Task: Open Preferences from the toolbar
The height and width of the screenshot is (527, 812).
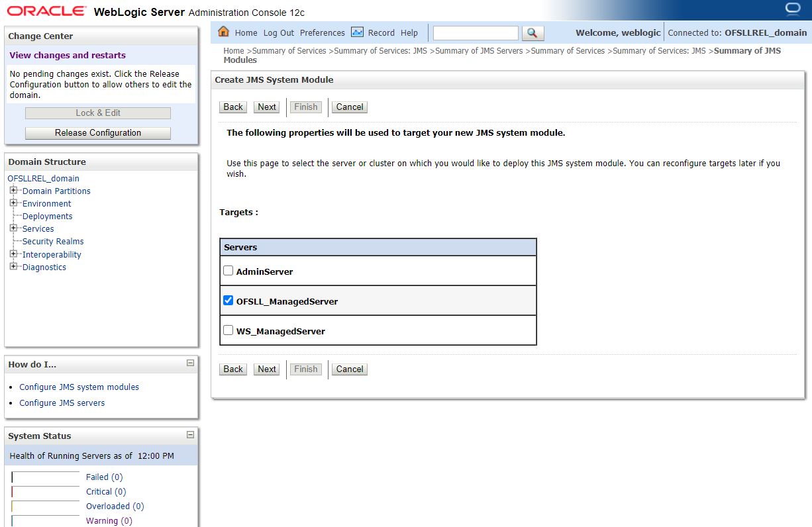Action: pyautogui.click(x=323, y=32)
